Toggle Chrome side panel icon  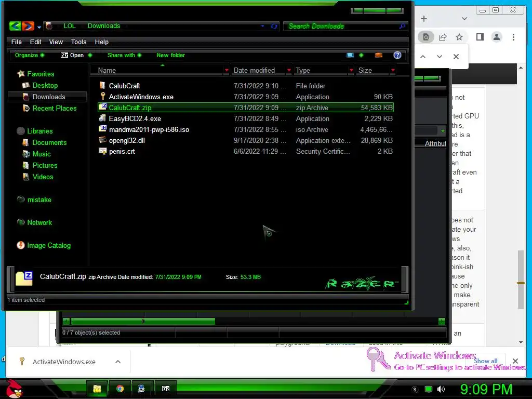(480, 37)
